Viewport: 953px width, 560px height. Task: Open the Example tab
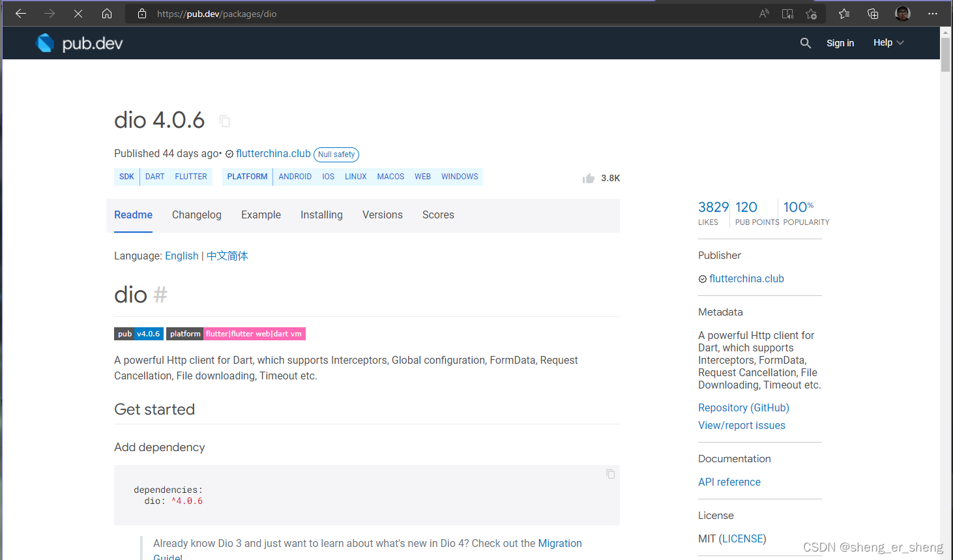click(x=261, y=215)
